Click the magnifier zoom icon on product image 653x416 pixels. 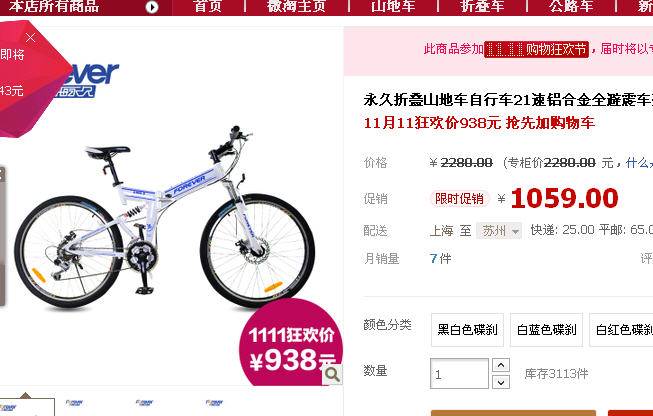pyautogui.click(x=332, y=374)
